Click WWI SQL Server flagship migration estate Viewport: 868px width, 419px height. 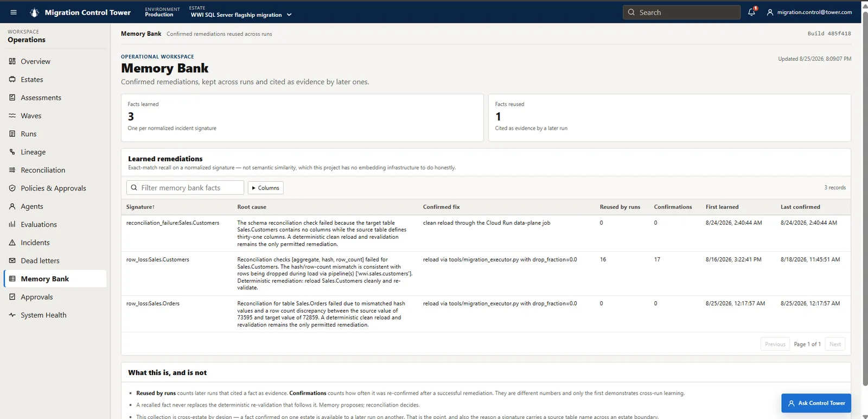click(x=236, y=15)
